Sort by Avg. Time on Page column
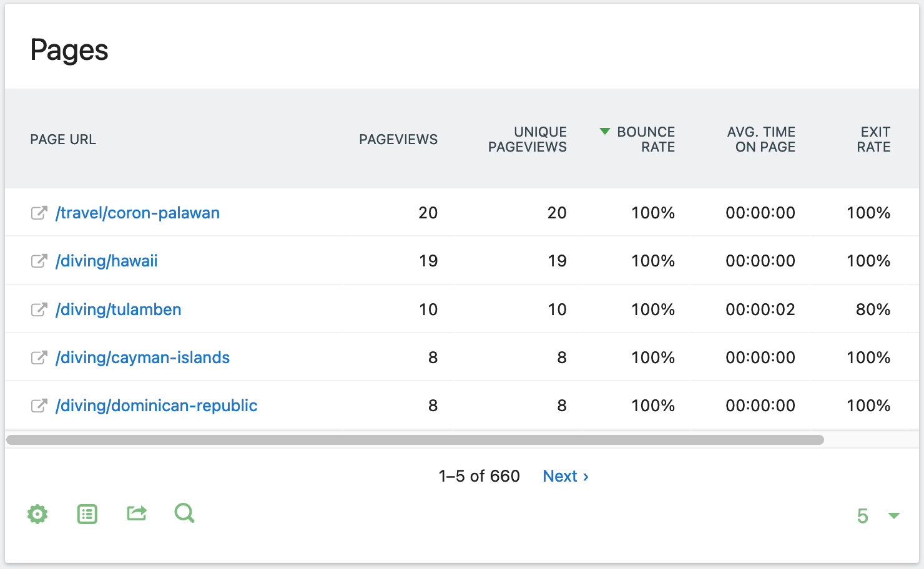The image size is (924, 569). [x=761, y=139]
